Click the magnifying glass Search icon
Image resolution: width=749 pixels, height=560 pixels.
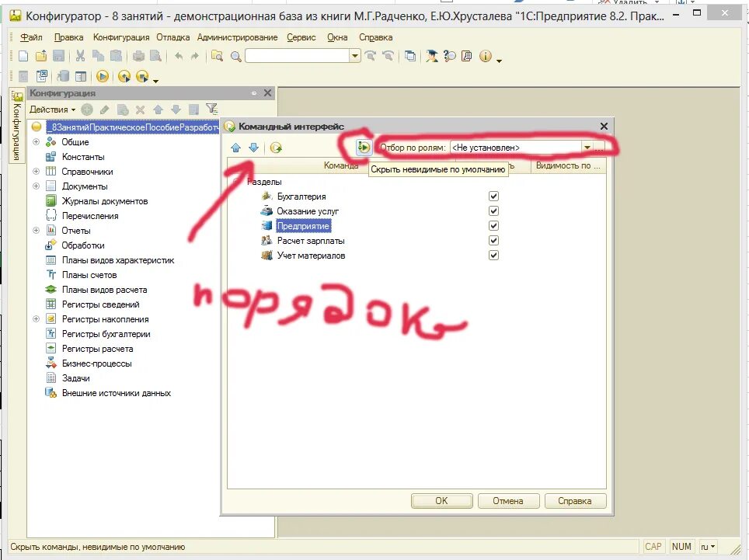236,57
